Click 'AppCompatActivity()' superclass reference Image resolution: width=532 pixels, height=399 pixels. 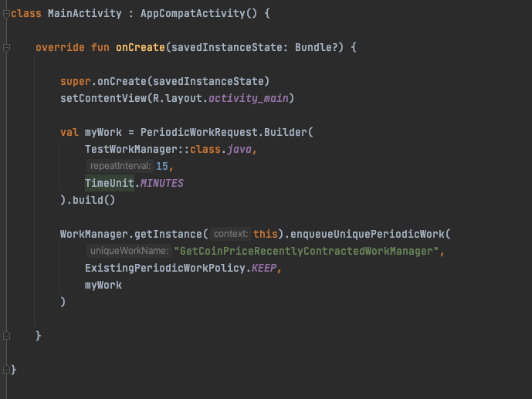pos(198,14)
